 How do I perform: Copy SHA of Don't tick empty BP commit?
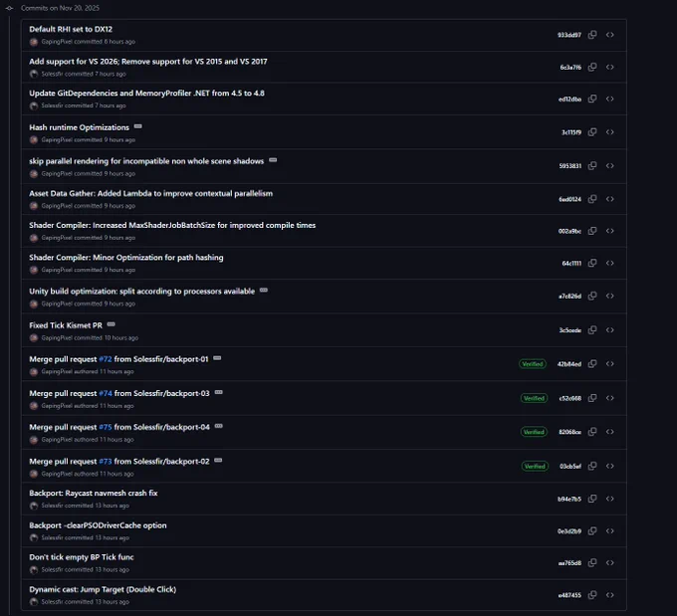(592, 562)
